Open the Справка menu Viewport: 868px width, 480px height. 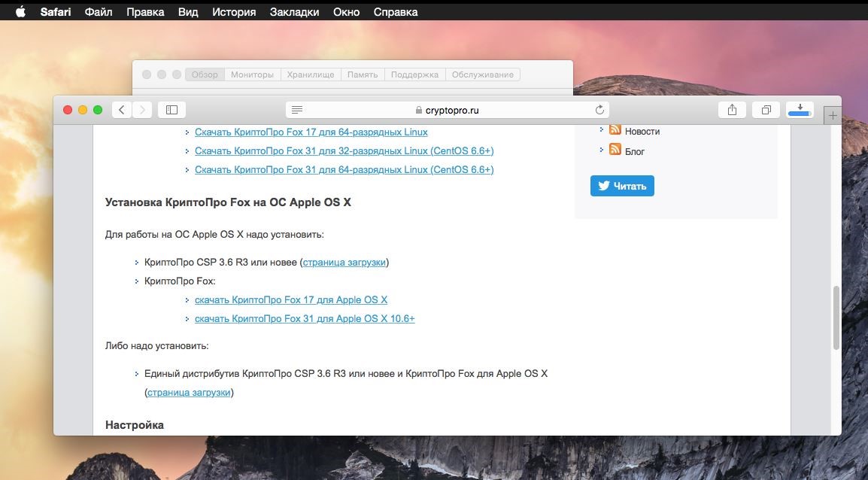(x=395, y=11)
